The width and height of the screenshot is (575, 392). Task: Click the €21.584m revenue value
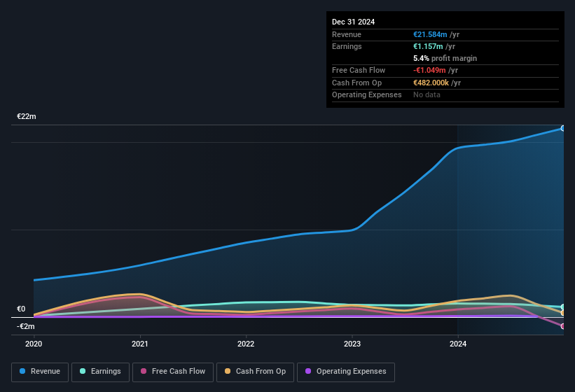430,34
